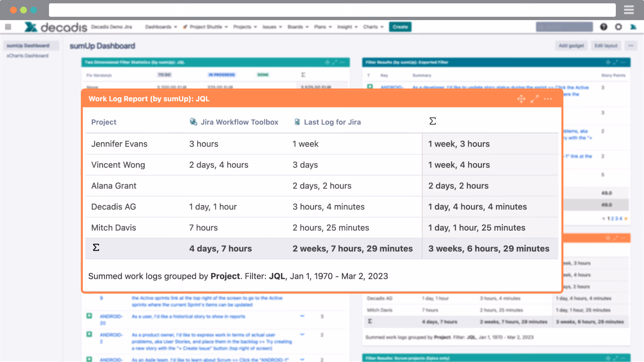
Task: Click the '4 days, 7 hours' sum cell
Action: pyautogui.click(x=220, y=249)
